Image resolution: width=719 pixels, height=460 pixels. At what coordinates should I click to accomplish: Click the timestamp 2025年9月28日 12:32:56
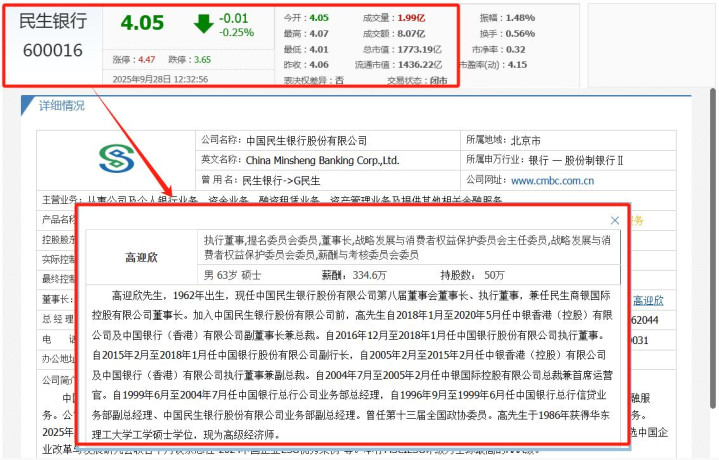[160, 79]
